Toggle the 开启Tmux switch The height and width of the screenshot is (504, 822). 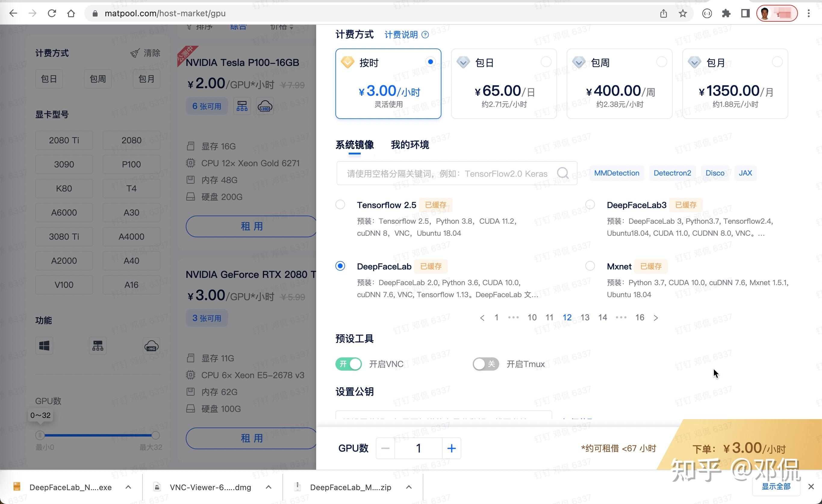tap(486, 364)
